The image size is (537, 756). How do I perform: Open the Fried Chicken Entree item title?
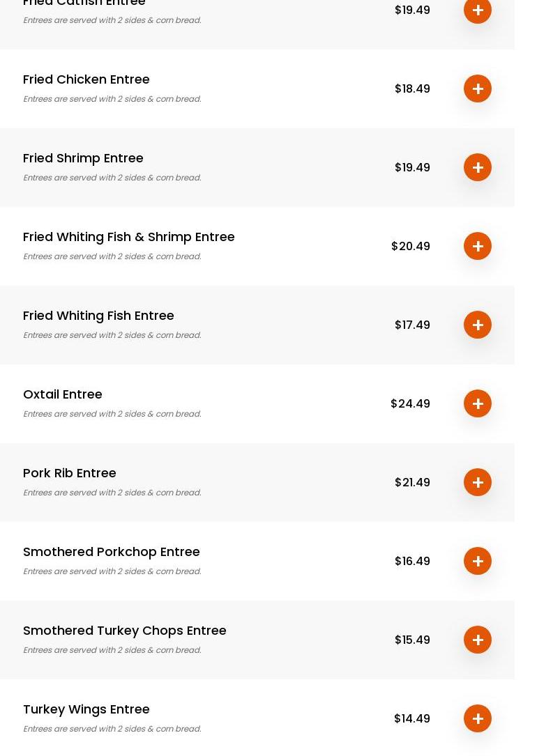pyautogui.click(x=86, y=79)
